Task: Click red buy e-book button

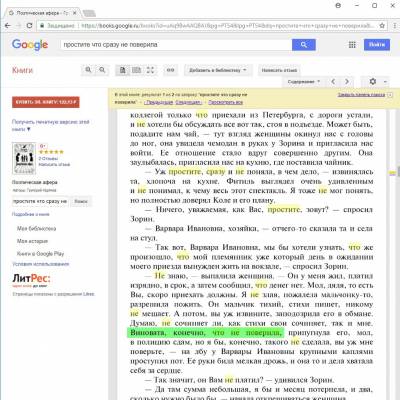Action: (46, 102)
